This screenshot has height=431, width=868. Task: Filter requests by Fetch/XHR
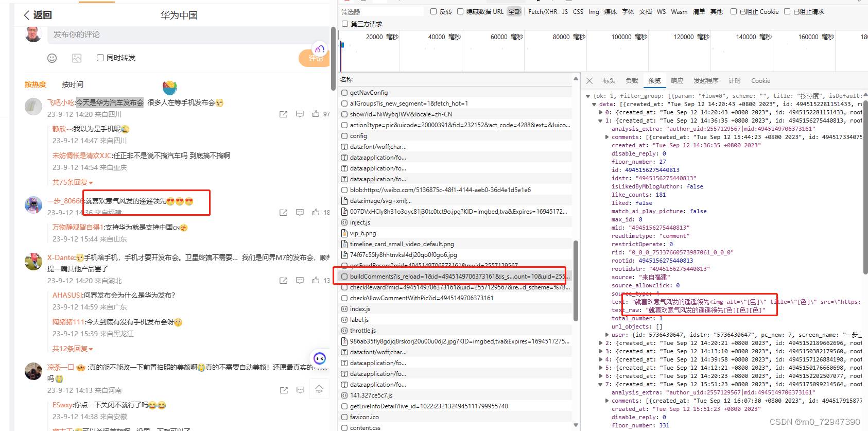tap(543, 11)
